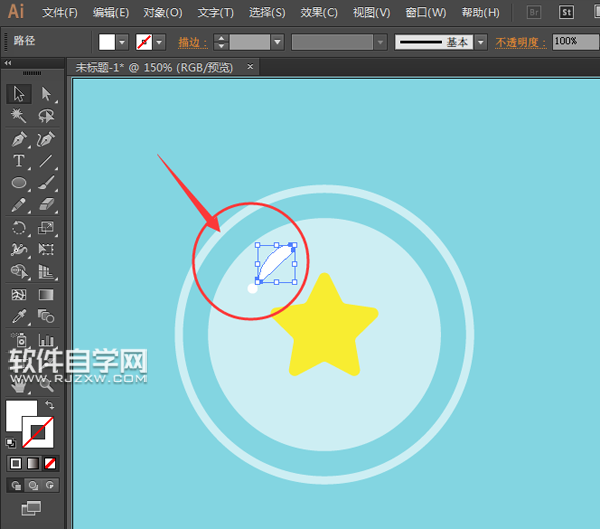Enable Draw Normal mode
Screen dimensions: 600x529
point(16,485)
